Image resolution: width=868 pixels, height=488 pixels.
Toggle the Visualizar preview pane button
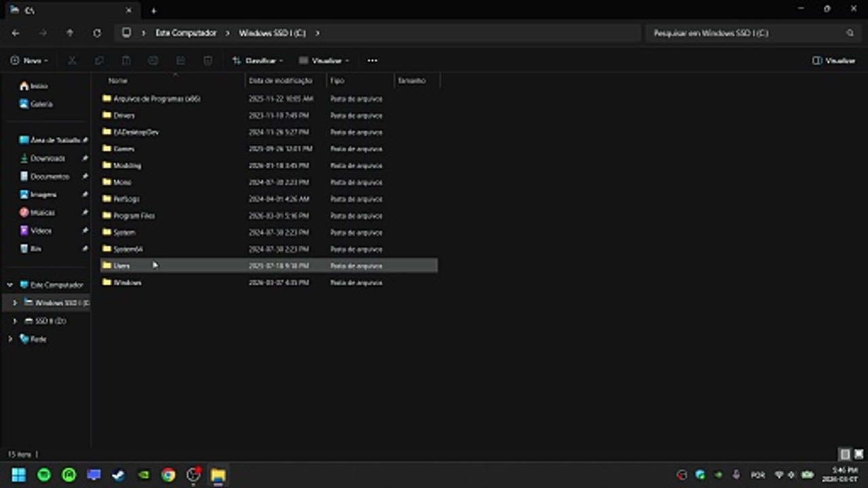(x=833, y=60)
